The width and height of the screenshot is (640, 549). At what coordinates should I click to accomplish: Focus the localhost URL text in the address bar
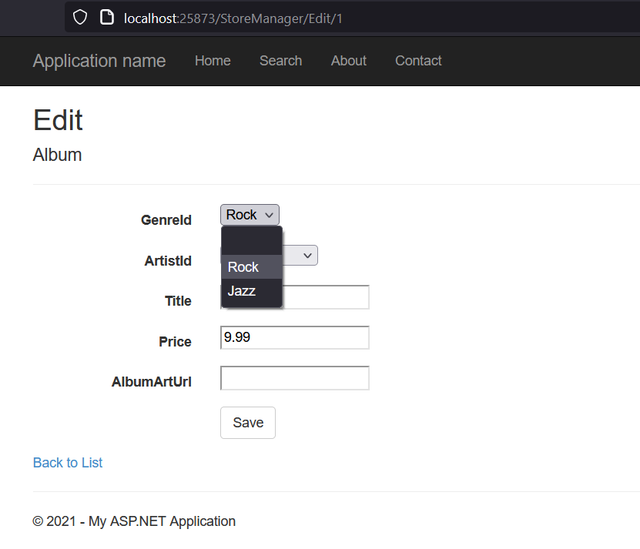tap(233, 18)
